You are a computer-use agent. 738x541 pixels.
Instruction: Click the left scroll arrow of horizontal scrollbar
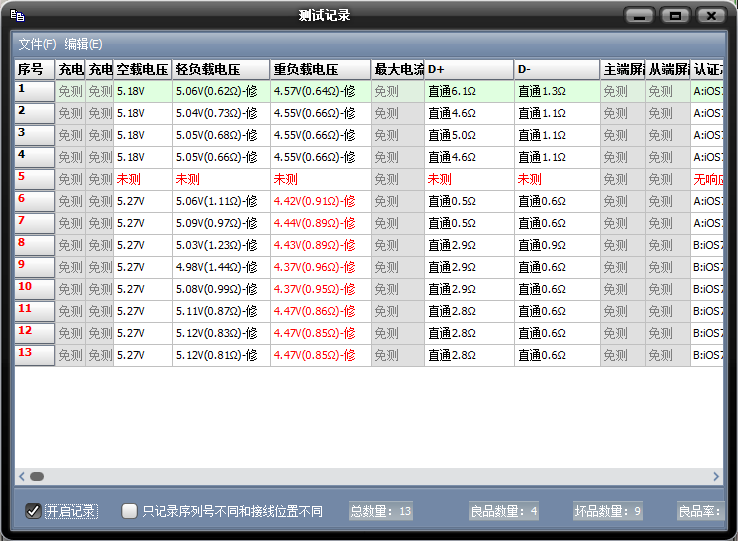(21, 477)
